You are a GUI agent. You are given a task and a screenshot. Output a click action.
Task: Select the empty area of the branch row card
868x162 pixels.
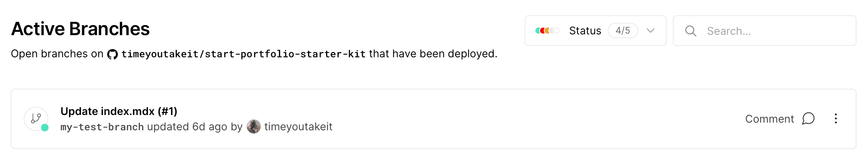pos(536,119)
